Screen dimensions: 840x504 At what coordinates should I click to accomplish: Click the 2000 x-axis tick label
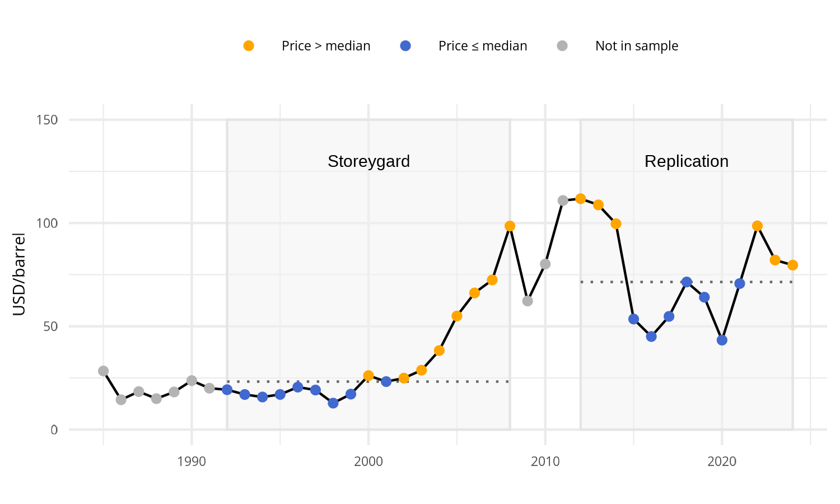368,462
